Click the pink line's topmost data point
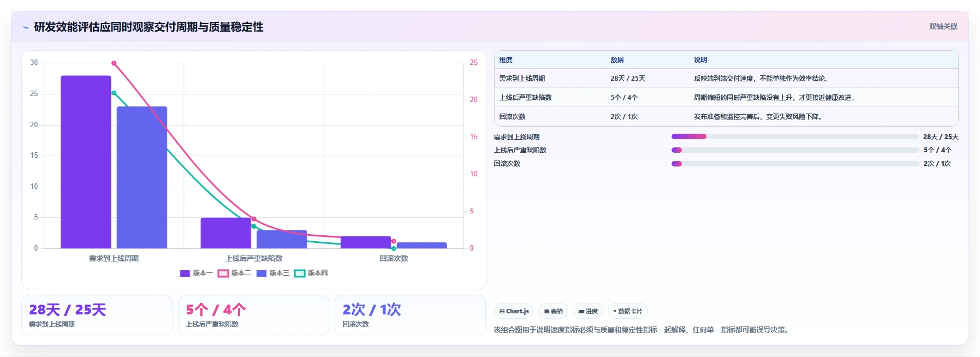The width and height of the screenshot is (980, 357). point(114,63)
